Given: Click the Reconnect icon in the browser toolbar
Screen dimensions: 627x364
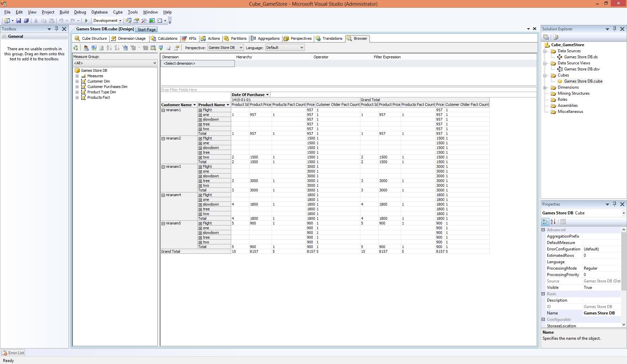Looking at the screenshot, I should click(x=76, y=48).
